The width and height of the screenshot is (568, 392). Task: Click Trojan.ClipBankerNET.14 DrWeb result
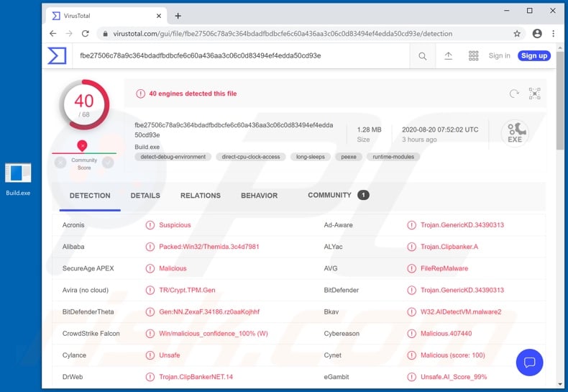tap(196, 377)
